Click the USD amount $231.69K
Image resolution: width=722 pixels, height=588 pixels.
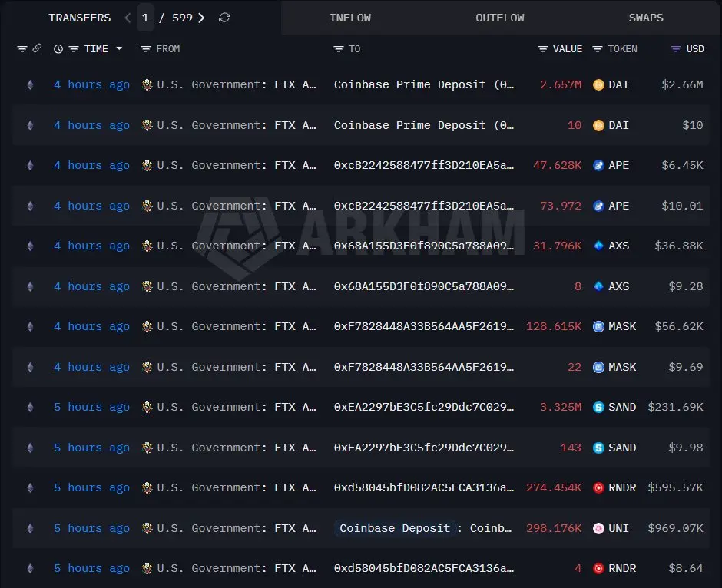click(675, 407)
